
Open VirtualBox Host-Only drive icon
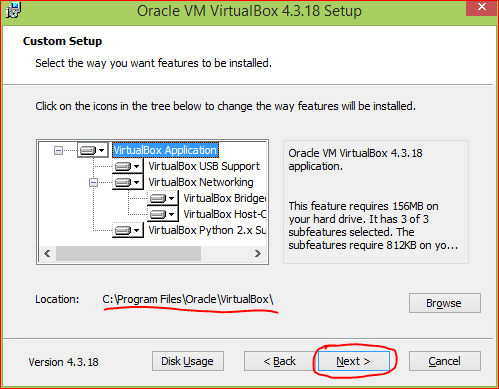pyautogui.click(x=163, y=214)
